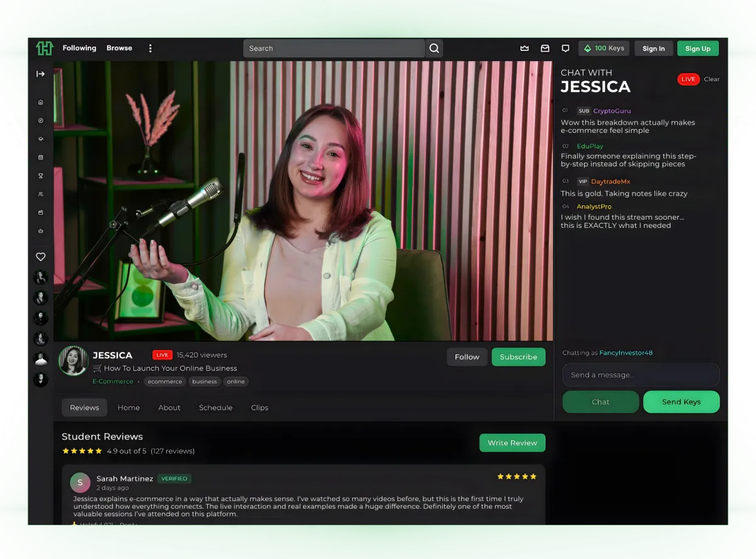
Task: Click the Send Keys button
Action: 681,402
